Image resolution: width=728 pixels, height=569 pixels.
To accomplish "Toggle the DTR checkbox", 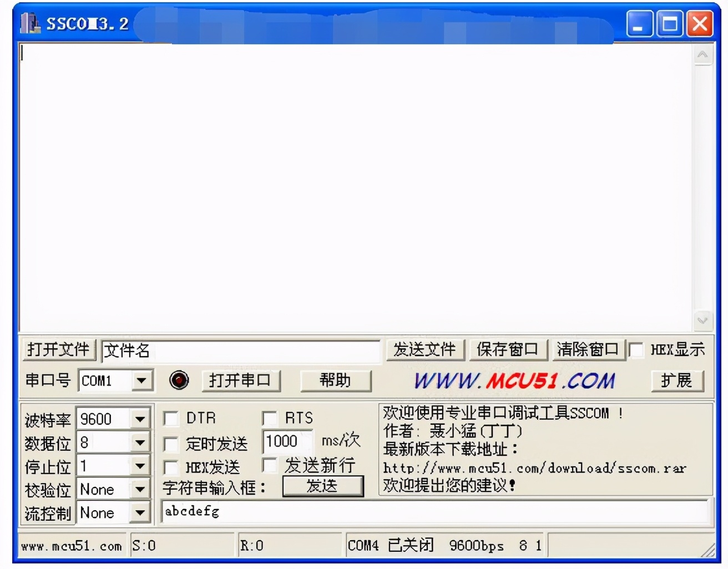I will [x=171, y=418].
